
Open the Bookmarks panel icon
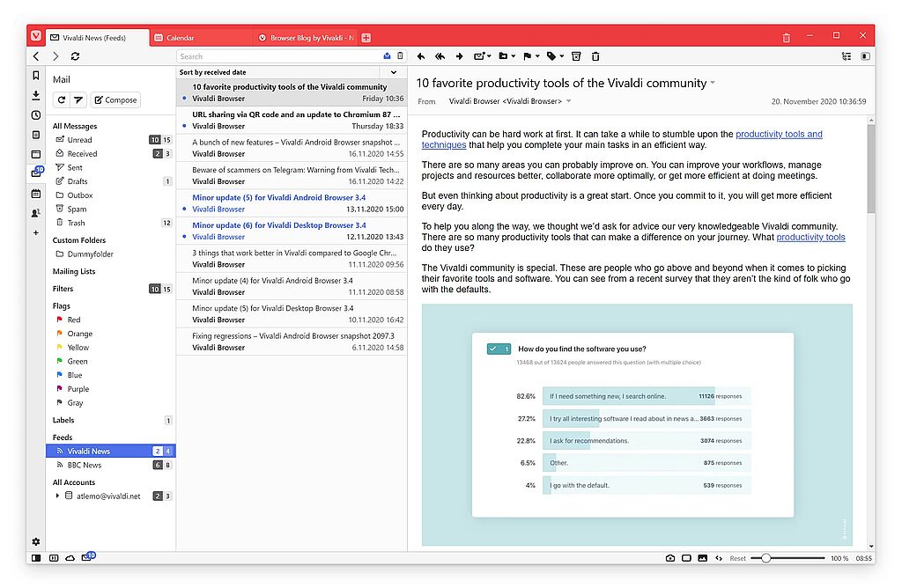35,76
